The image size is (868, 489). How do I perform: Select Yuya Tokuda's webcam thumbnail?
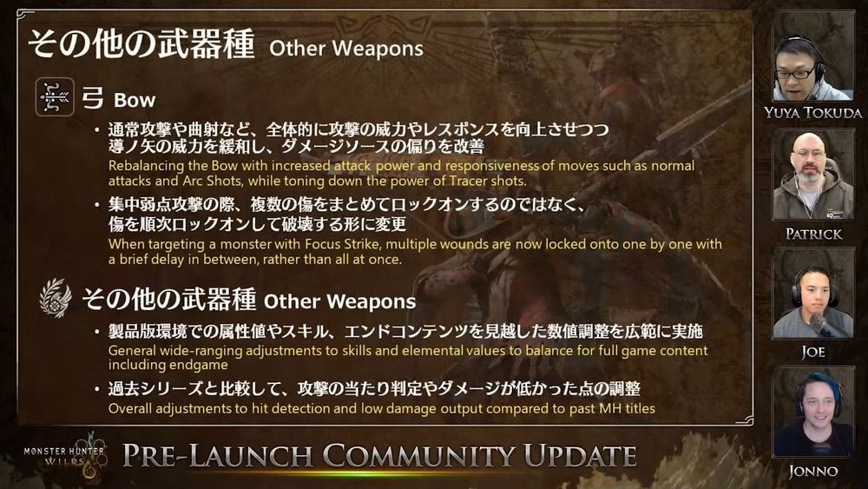(x=813, y=56)
